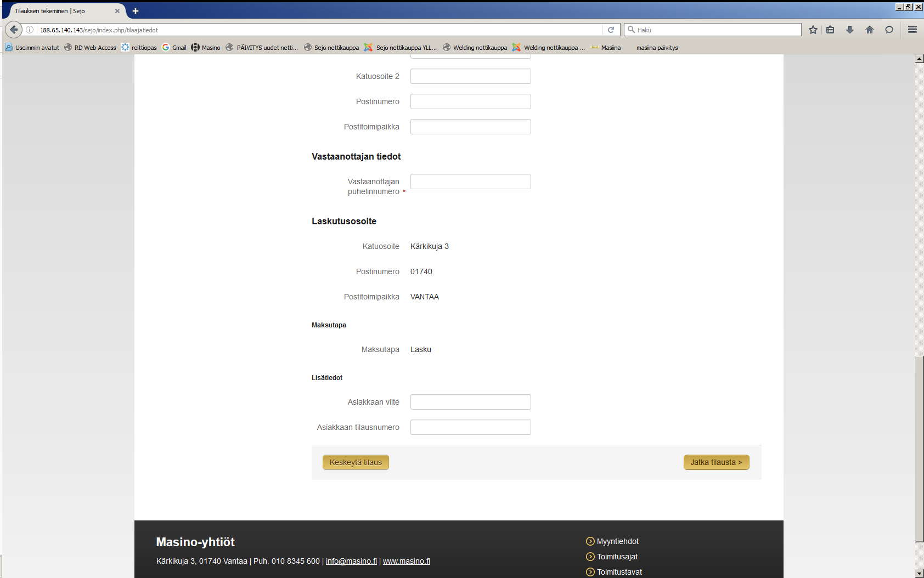Open www.masino.fi link

(x=407, y=561)
